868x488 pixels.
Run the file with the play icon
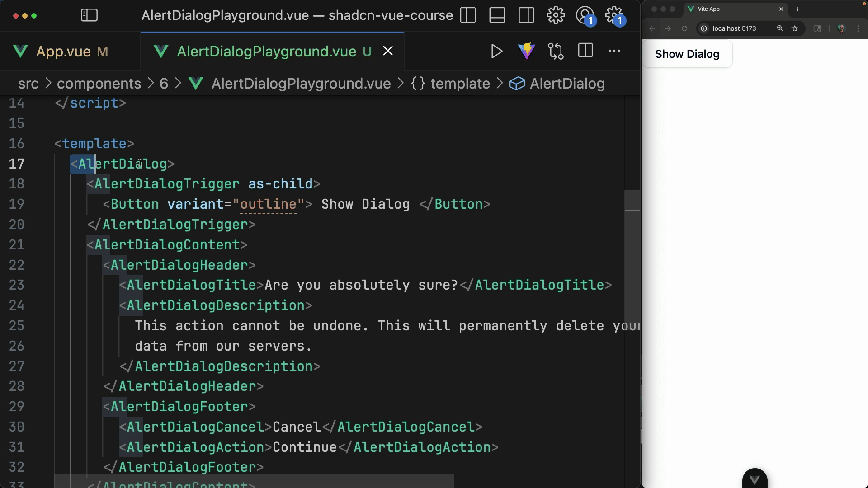(x=497, y=51)
